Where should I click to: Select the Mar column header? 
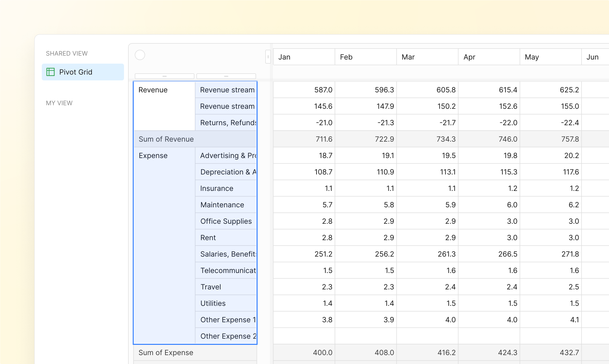[427, 57]
